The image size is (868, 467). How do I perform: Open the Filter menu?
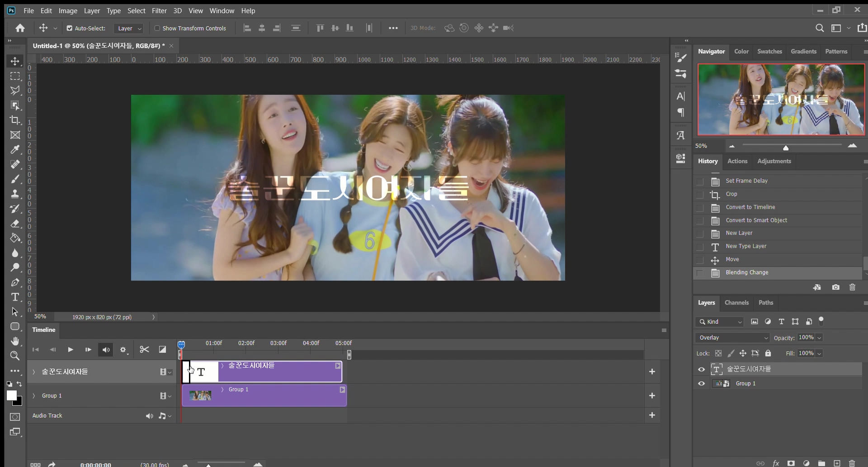coord(159,10)
